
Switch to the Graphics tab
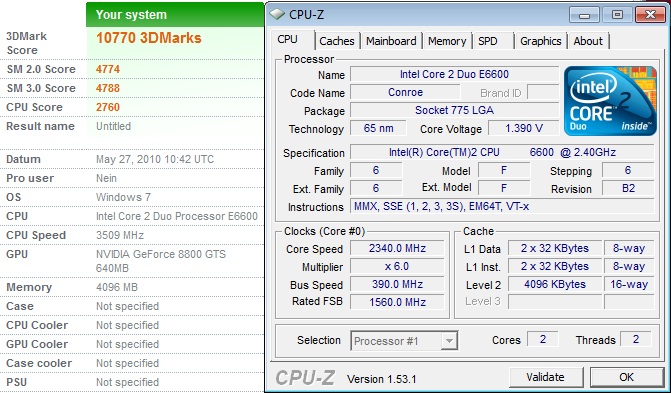(540, 41)
